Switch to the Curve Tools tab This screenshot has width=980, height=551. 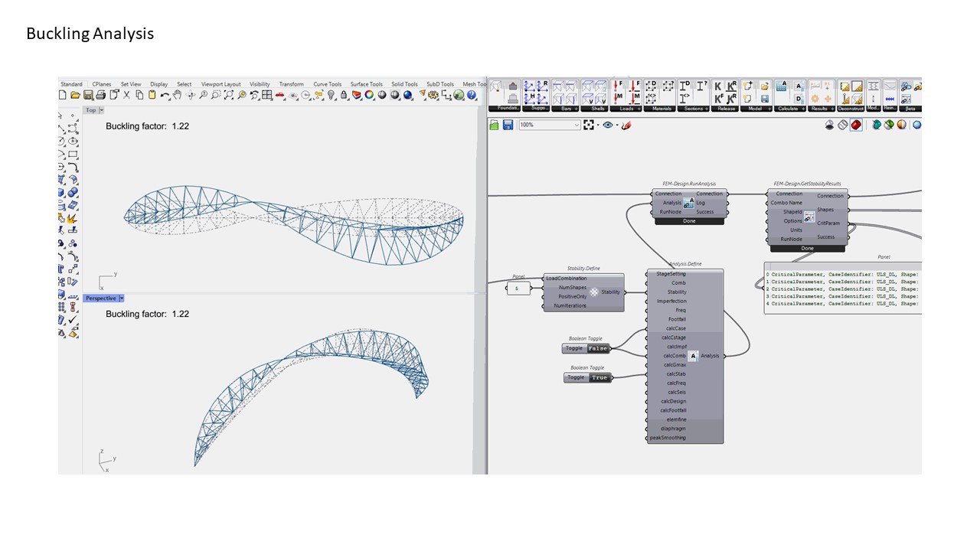(x=327, y=84)
